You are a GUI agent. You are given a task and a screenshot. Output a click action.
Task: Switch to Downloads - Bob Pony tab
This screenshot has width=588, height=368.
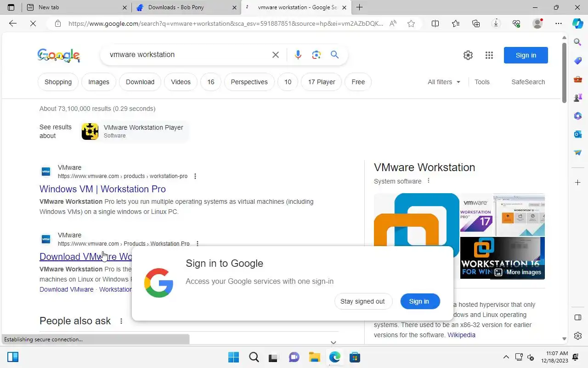186,7
